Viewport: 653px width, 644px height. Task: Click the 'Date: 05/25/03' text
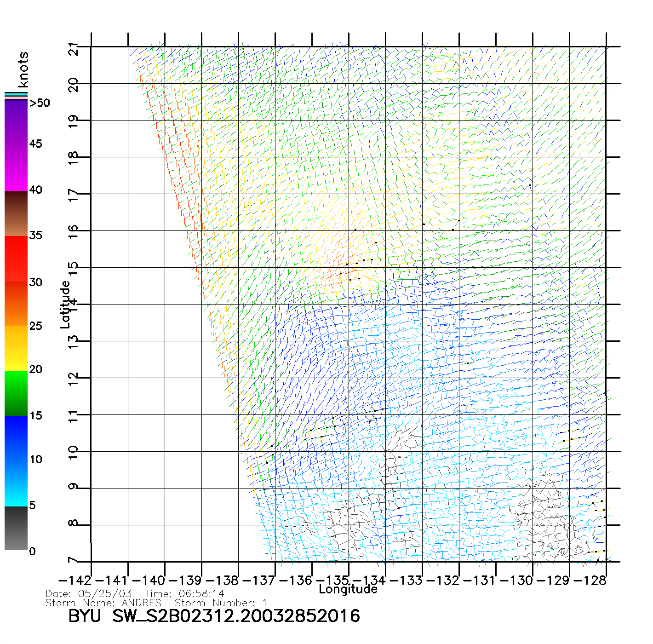coord(89,594)
